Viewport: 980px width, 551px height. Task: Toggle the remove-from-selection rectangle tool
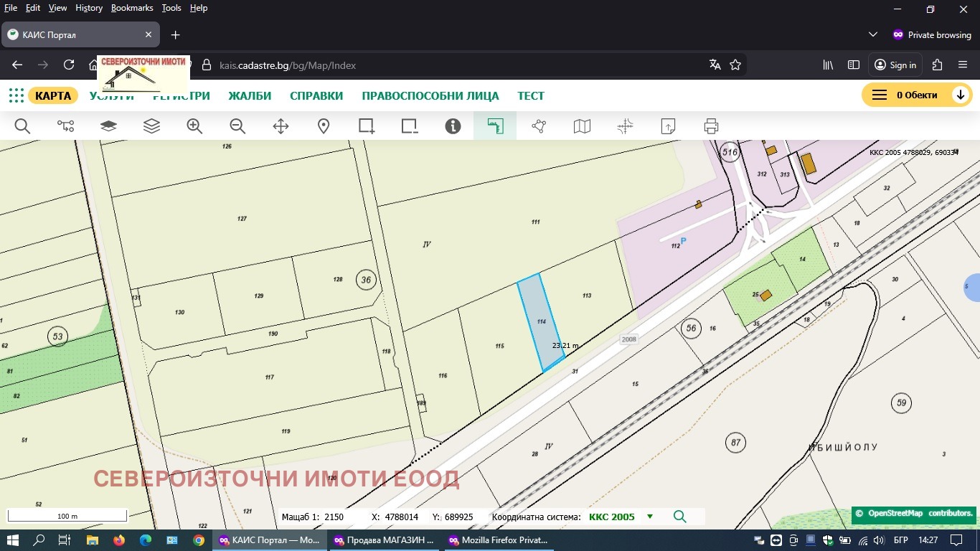(x=410, y=126)
